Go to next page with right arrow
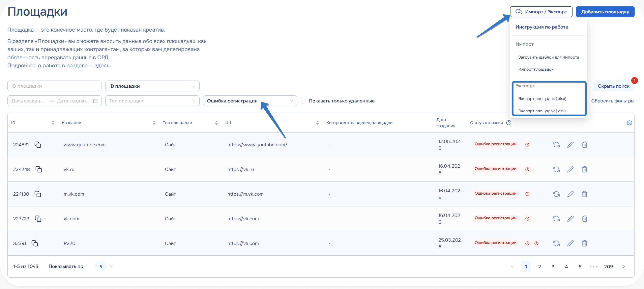 click(x=623, y=266)
